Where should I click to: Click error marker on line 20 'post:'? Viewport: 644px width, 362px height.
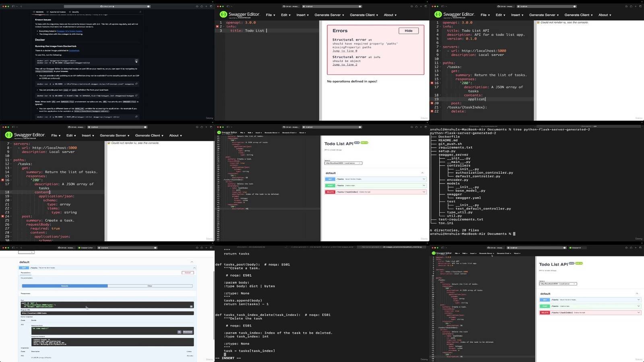pyautogui.click(x=432, y=103)
